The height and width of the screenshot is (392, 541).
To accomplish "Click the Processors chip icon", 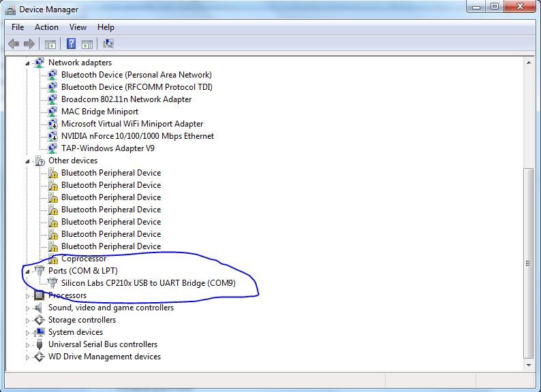I will pos(39,295).
